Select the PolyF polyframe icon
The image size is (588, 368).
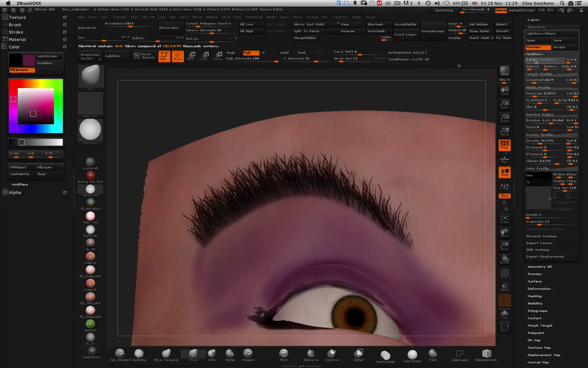(x=505, y=273)
